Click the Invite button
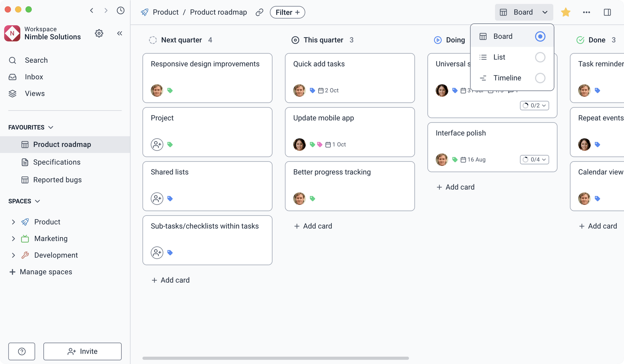Viewport: 624px width, 364px height. [82, 351]
